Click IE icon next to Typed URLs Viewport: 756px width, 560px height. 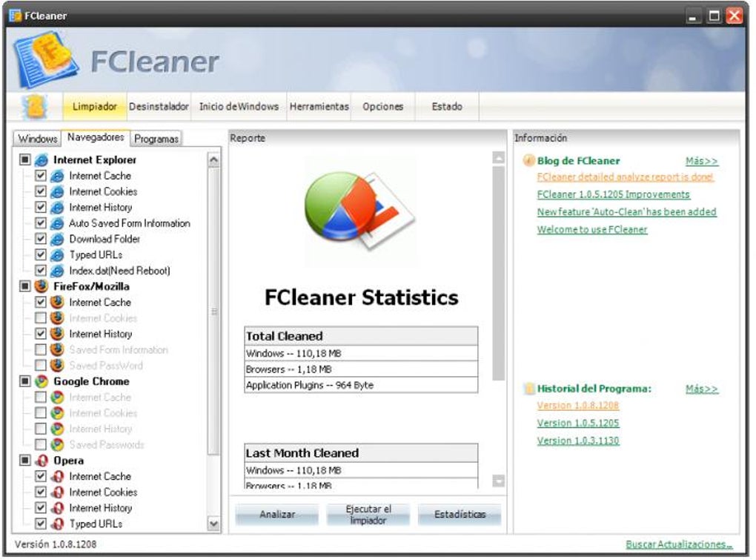(57, 254)
